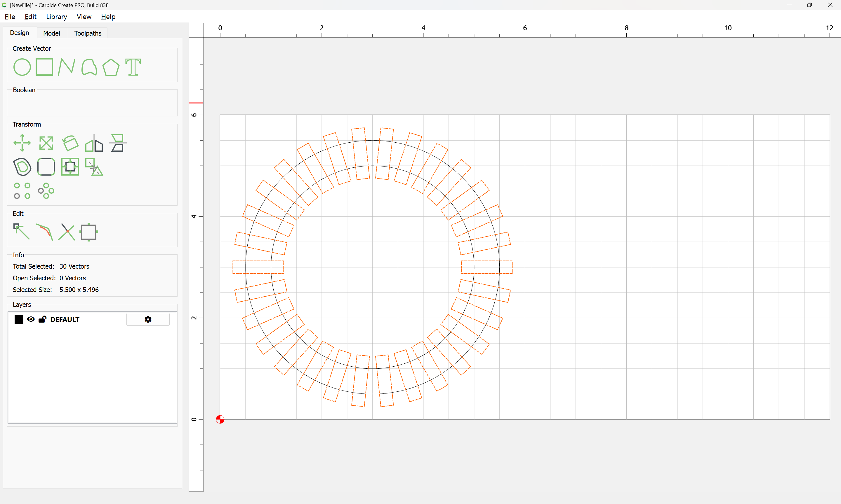Viewport: 841px width, 504px height.
Task: Select the Curve drawing tool
Action: pos(89,67)
